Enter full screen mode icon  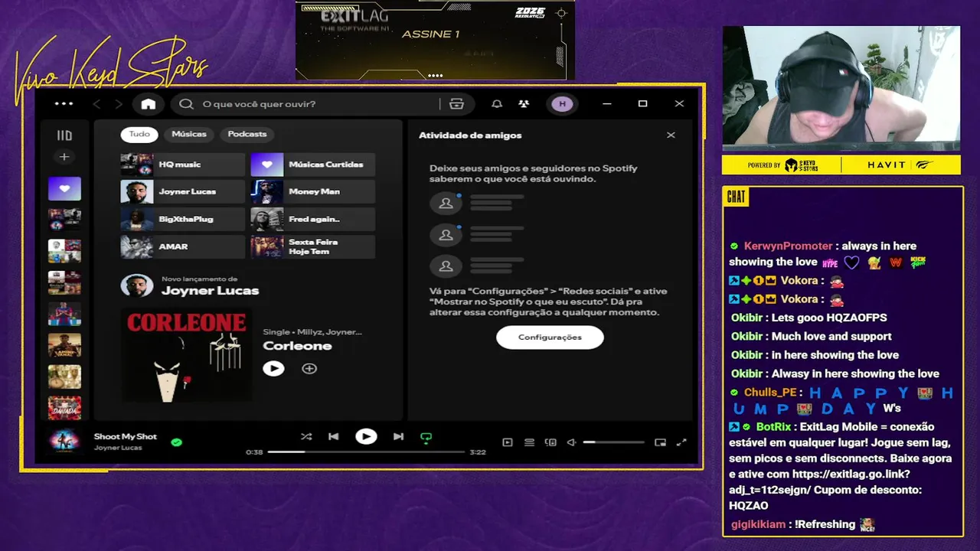[x=681, y=442]
